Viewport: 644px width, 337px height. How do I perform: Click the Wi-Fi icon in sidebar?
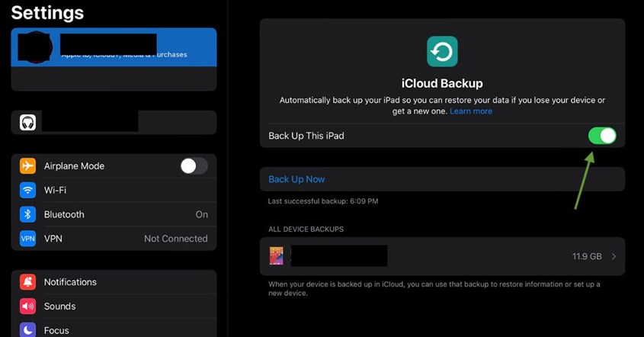pos(28,191)
